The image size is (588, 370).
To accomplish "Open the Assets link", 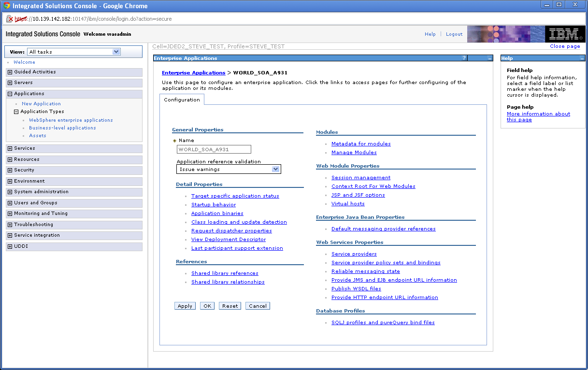I will click(38, 136).
